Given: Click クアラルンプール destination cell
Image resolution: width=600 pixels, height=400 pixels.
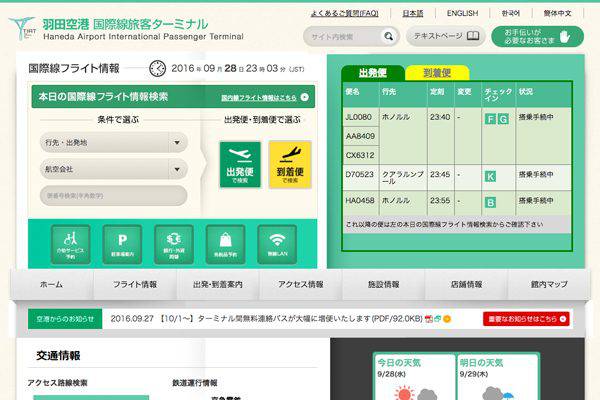Looking at the screenshot, I should [403, 178].
